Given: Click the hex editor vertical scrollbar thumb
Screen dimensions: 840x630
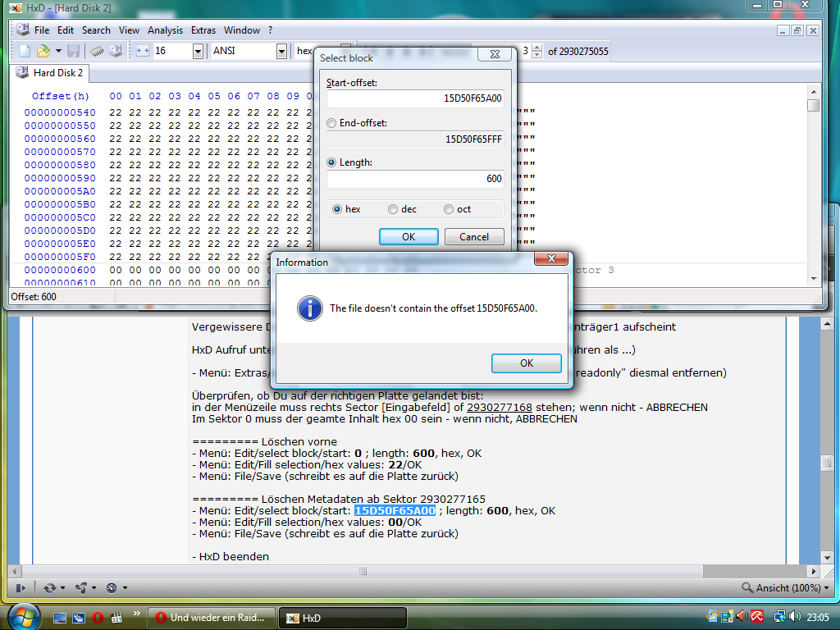Looking at the screenshot, I should tap(814, 105).
